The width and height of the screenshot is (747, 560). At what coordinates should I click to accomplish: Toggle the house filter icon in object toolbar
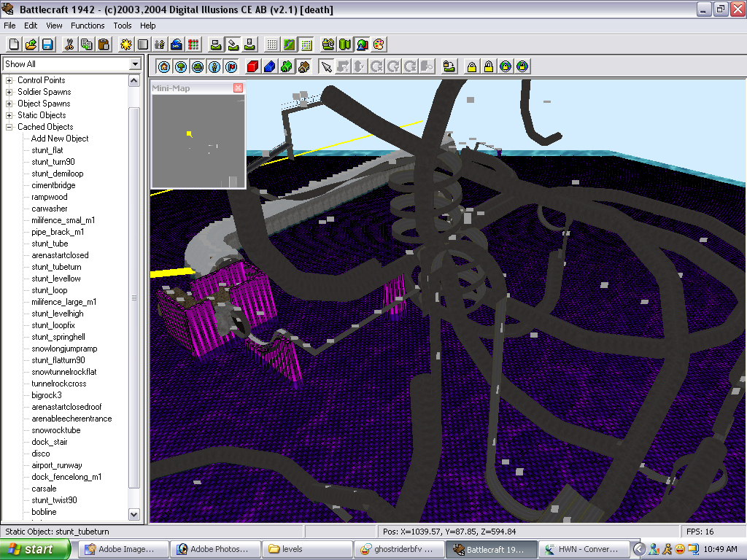164,66
